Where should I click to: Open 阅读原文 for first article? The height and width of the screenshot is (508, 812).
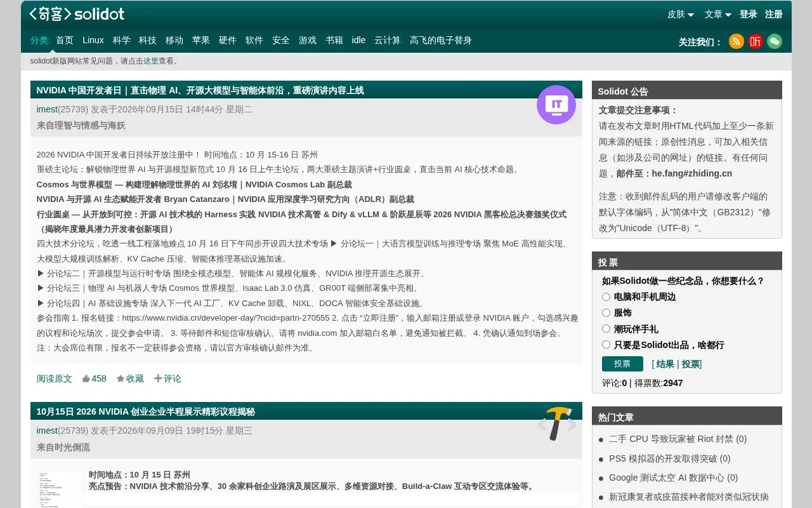click(55, 378)
